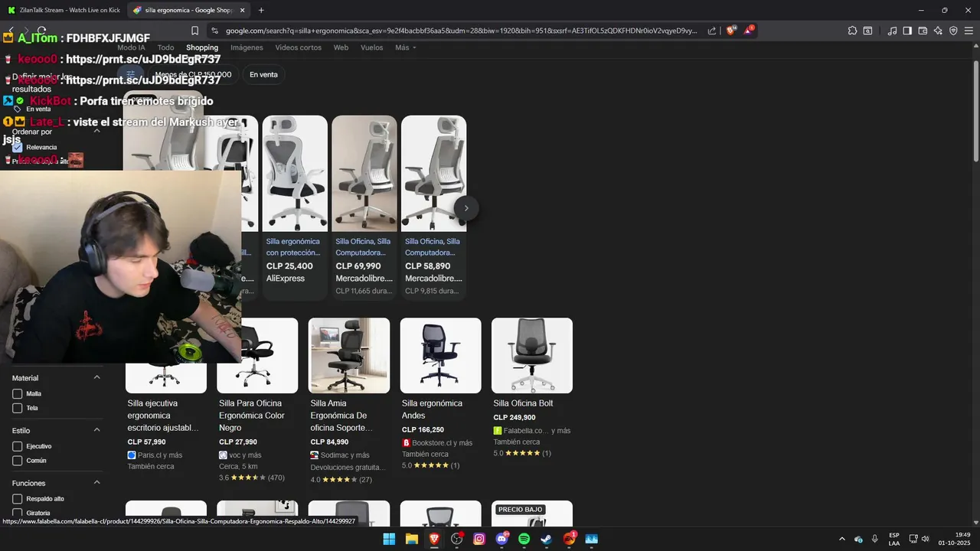Click the google.com address bar URL
The height and width of the screenshot is (551, 980).
coord(462,31)
